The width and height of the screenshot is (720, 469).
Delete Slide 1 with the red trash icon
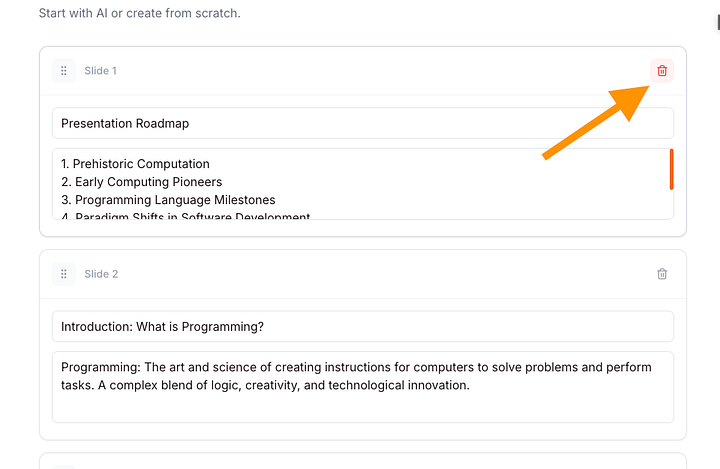pos(662,71)
